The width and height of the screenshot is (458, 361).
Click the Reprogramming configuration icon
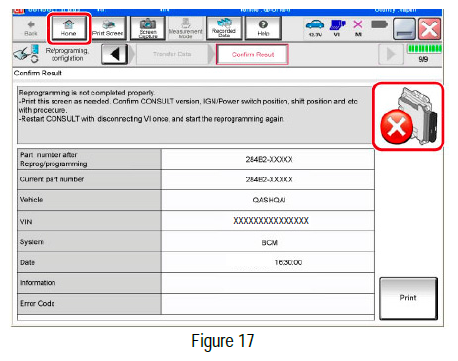coord(26,54)
